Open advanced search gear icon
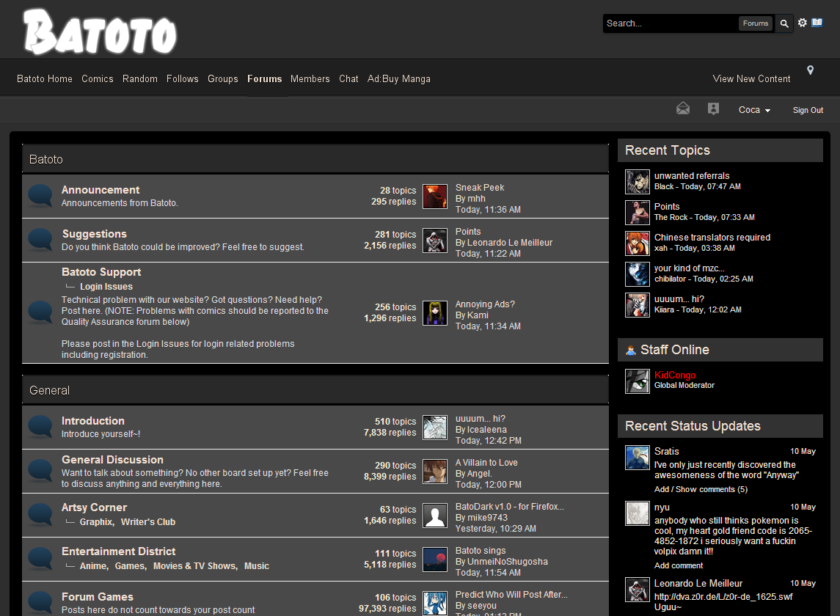 coord(802,23)
